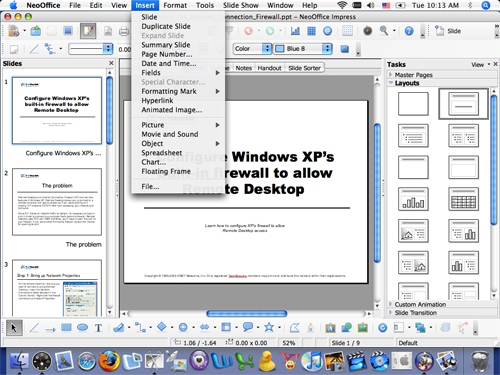Image resolution: width=500 pixels, height=375 pixels.
Task: Expand the Slide Transition section
Action: [415, 313]
